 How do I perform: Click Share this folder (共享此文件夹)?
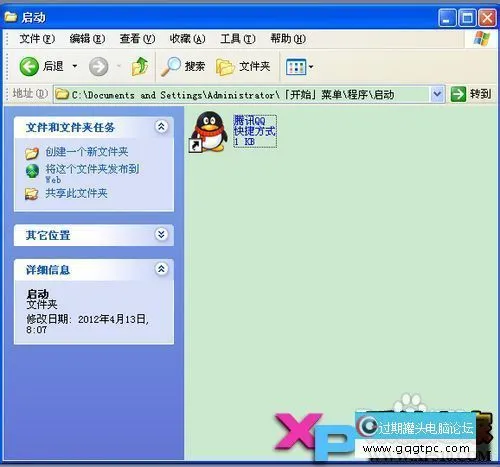click(76, 193)
